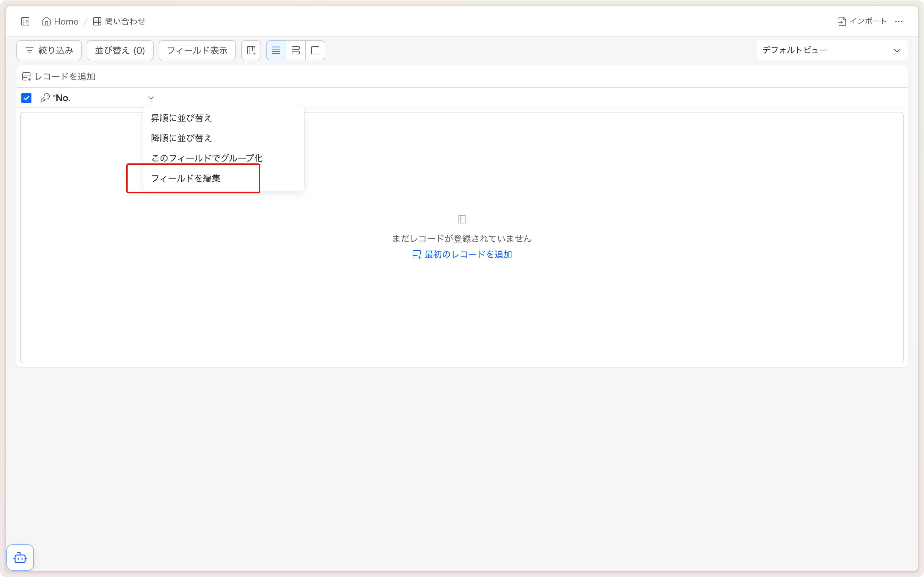Viewport: 924px width, 577px height.
Task: Select 昇順に並び替え menu item
Action: tap(181, 118)
